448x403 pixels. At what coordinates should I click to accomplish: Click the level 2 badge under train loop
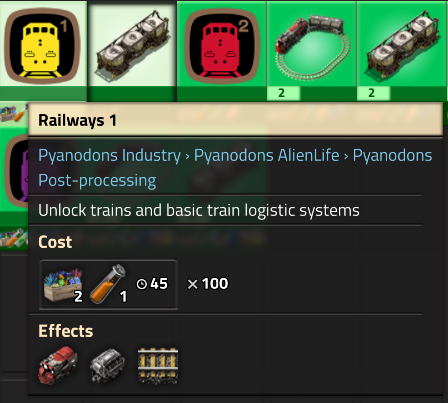[x=284, y=93]
